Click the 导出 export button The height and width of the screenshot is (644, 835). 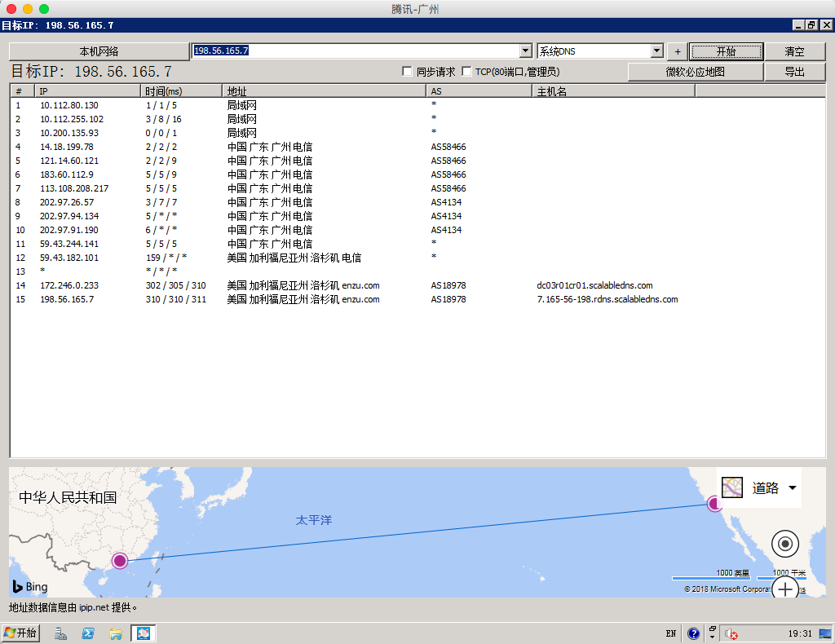794,72
